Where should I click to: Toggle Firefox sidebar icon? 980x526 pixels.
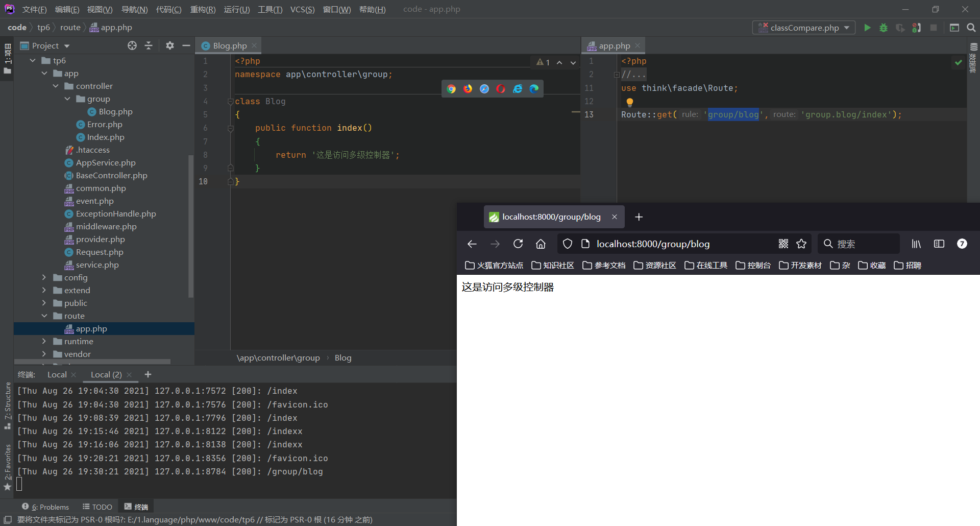click(x=939, y=244)
